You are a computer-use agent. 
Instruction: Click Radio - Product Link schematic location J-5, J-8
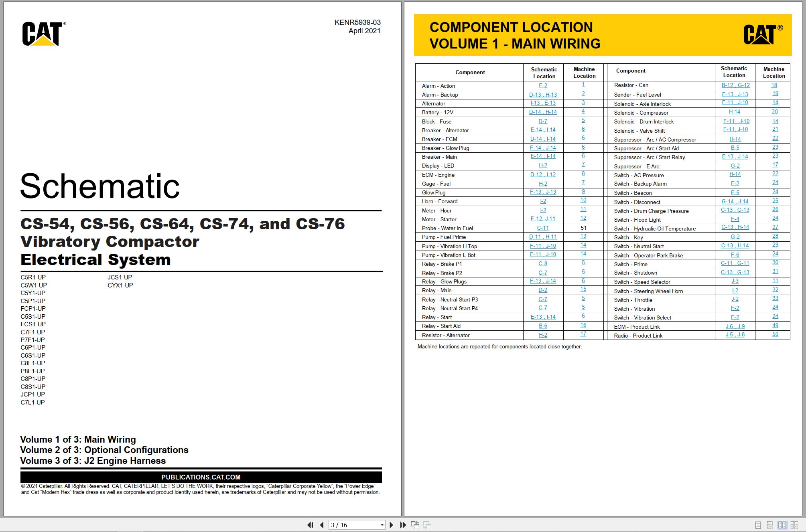point(735,334)
